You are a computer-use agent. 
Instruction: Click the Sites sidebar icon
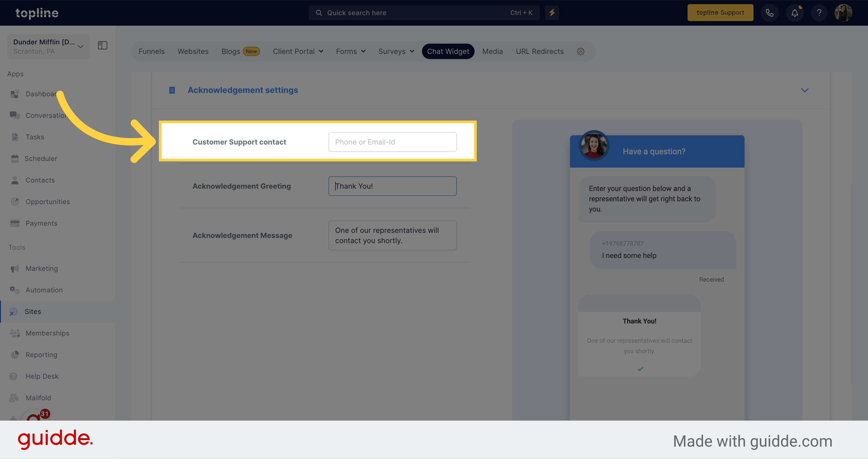[x=15, y=311]
